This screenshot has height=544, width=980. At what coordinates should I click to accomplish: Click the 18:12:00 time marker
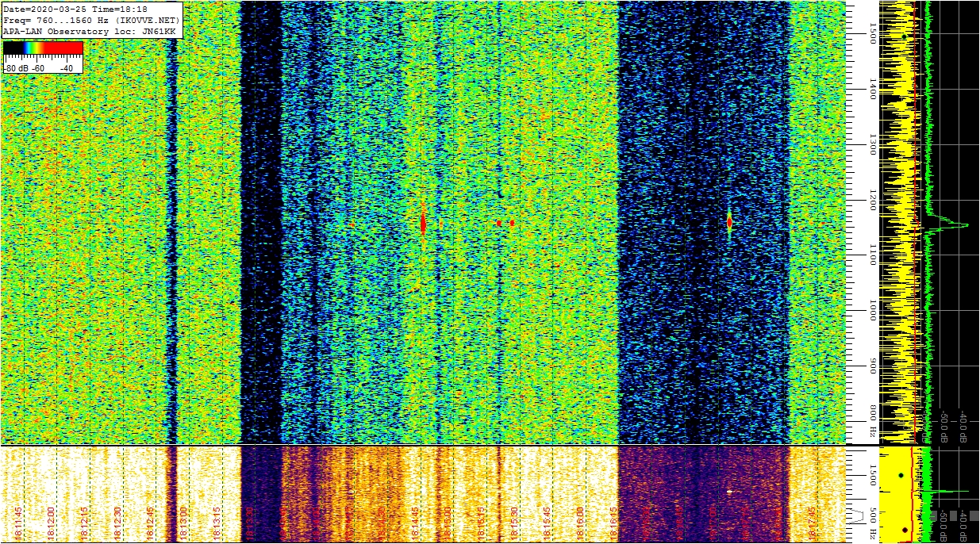pyautogui.click(x=52, y=524)
